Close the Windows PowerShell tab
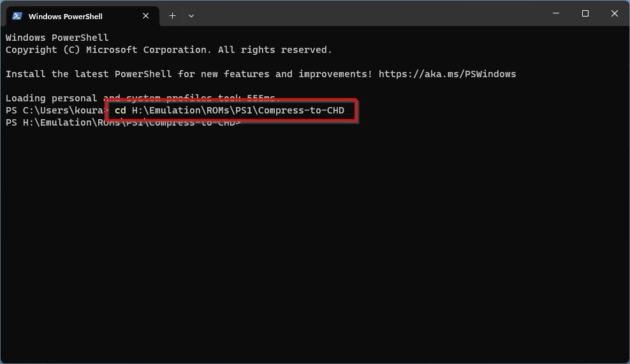Viewport: 630px width, 364px height. coord(146,16)
